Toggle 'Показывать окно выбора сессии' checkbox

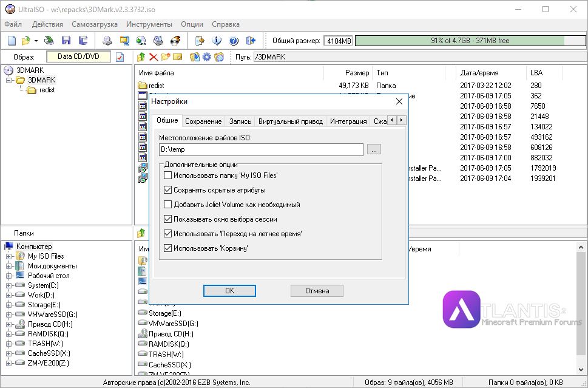tap(168, 219)
